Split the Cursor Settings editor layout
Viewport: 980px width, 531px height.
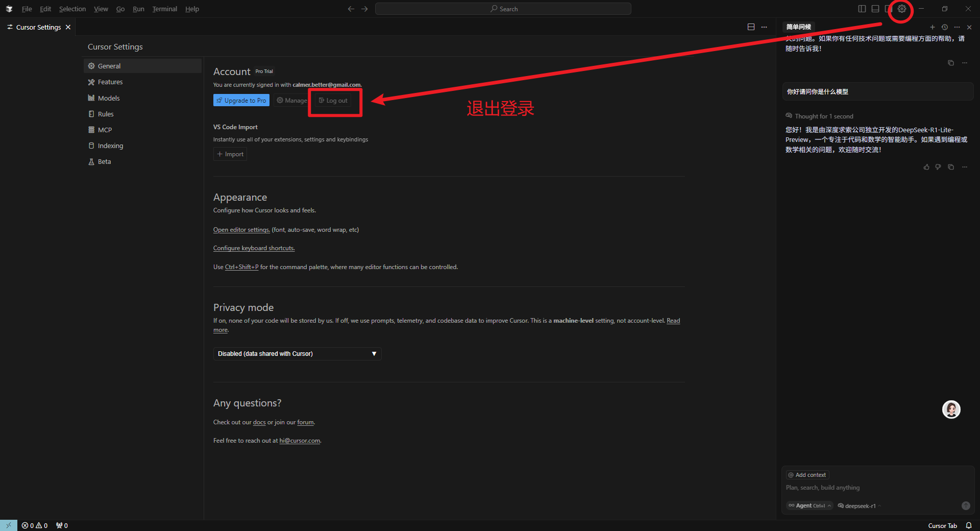pyautogui.click(x=751, y=27)
